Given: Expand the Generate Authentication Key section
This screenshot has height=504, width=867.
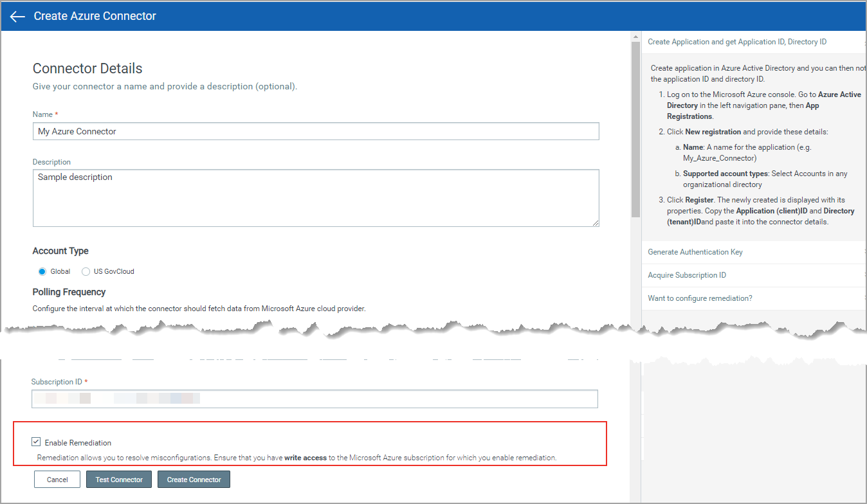Looking at the screenshot, I should pyautogui.click(x=697, y=251).
